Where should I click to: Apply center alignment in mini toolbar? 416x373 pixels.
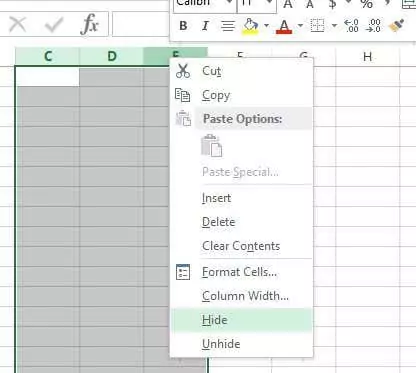pyautogui.click(x=228, y=26)
